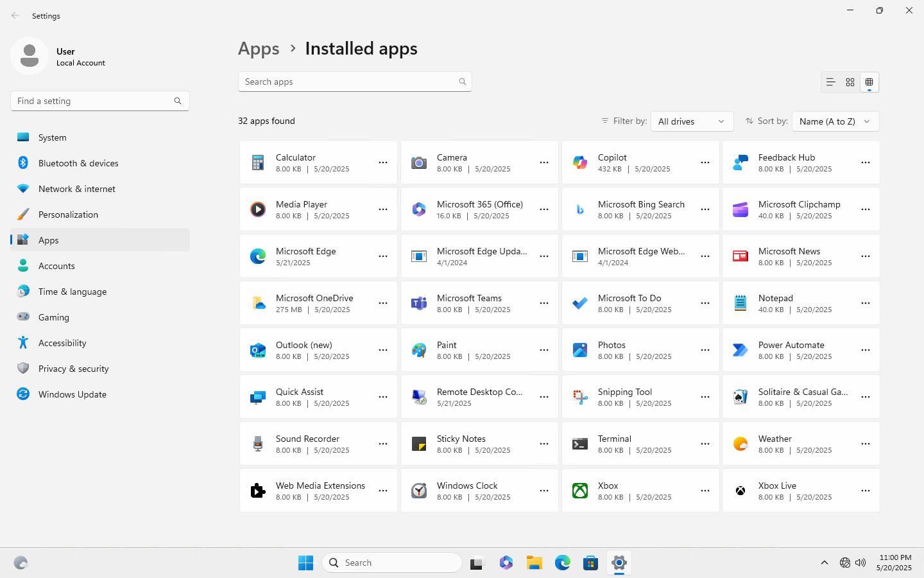Click the taskbar Search box
This screenshot has height=578, width=924.
(x=392, y=563)
